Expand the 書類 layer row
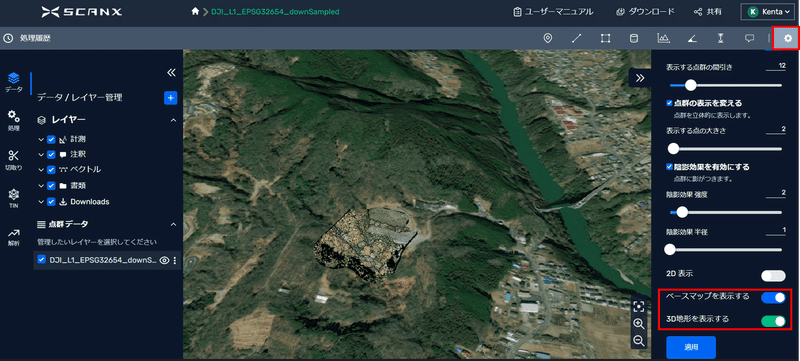 click(41, 186)
